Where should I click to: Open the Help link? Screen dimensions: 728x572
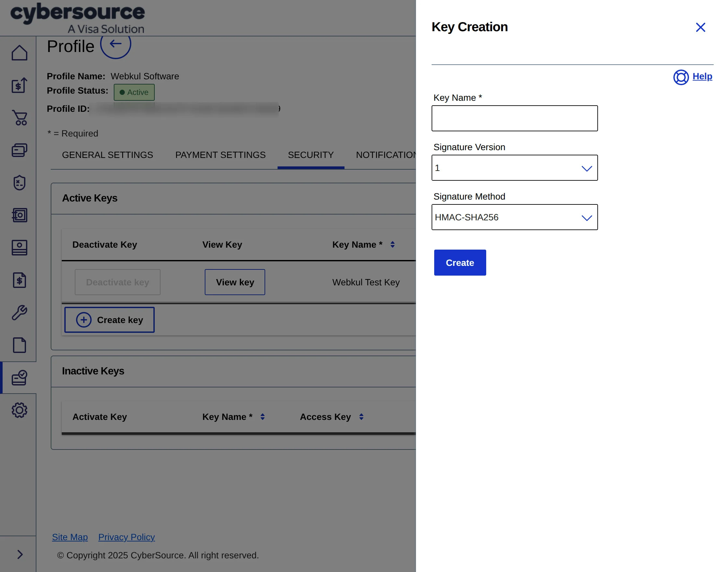tap(702, 76)
